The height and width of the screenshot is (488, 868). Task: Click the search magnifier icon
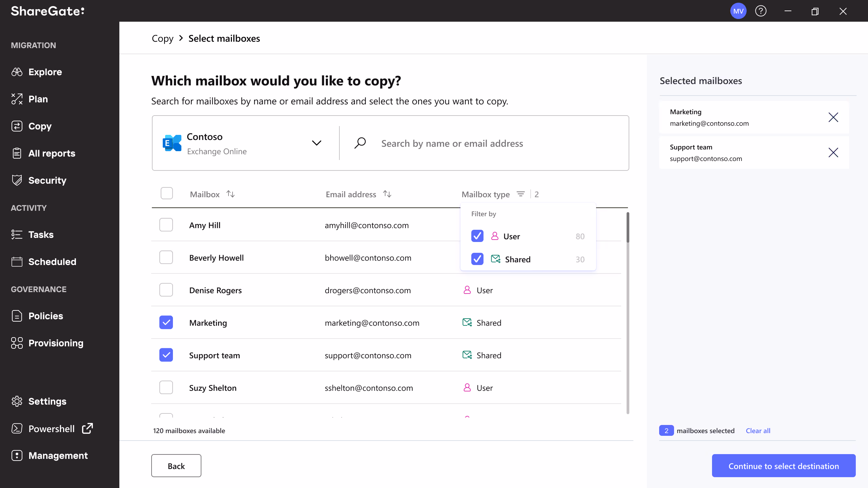[x=360, y=143]
